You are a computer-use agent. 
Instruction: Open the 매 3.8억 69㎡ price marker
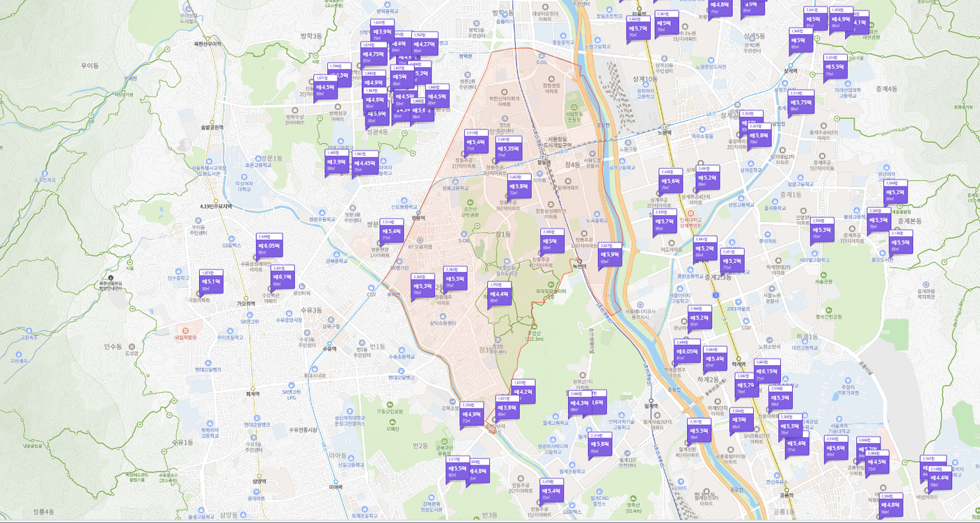(506, 408)
